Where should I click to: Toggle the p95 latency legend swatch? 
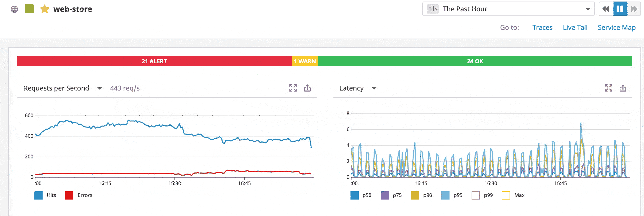[x=445, y=195]
